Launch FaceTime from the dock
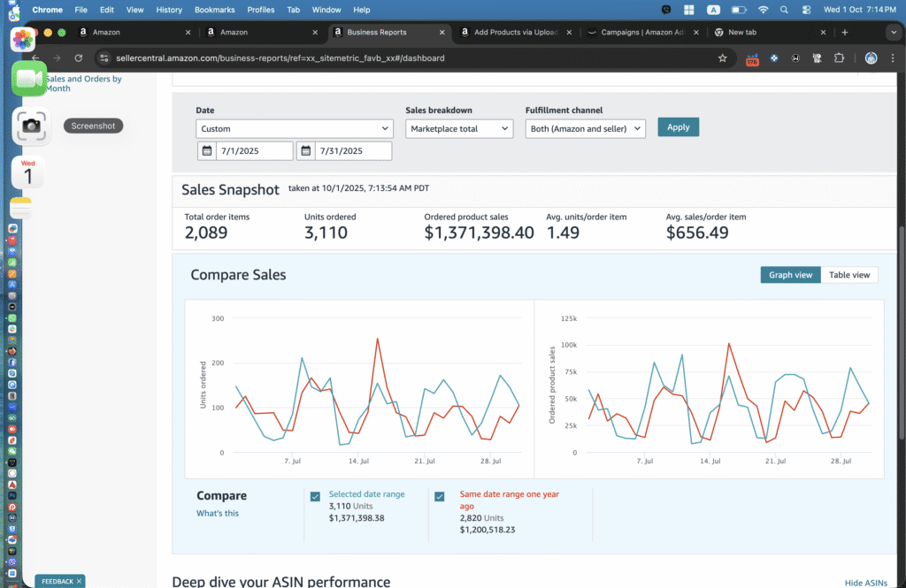 click(x=29, y=80)
